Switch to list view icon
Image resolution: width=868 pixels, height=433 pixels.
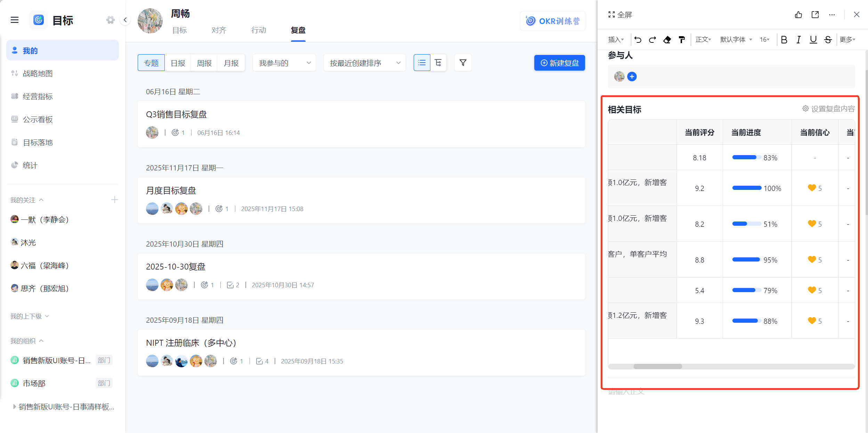(x=422, y=63)
